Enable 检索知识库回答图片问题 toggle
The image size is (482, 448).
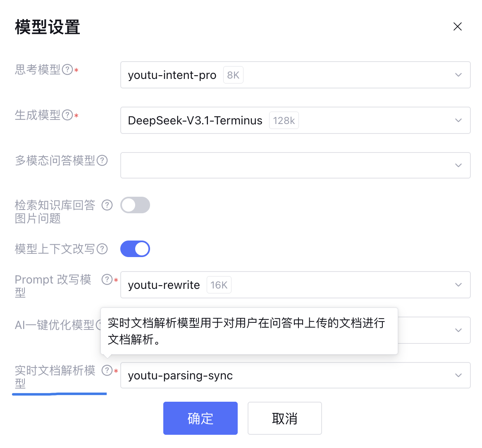coord(135,205)
